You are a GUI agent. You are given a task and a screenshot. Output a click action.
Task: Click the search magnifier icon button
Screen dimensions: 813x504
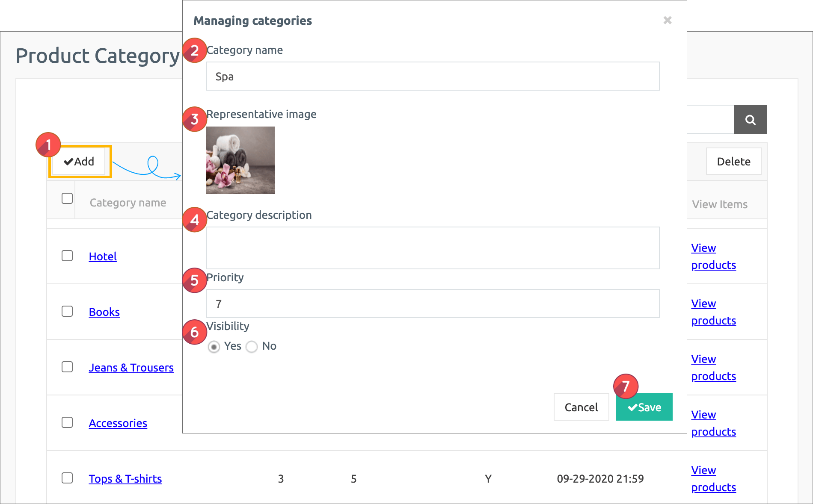(750, 120)
